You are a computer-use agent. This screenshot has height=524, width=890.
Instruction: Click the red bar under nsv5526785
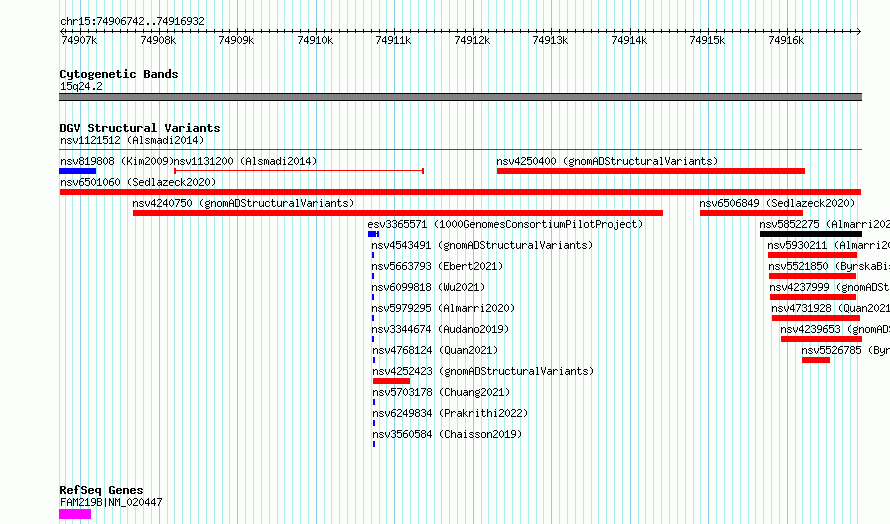pyautogui.click(x=816, y=360)
